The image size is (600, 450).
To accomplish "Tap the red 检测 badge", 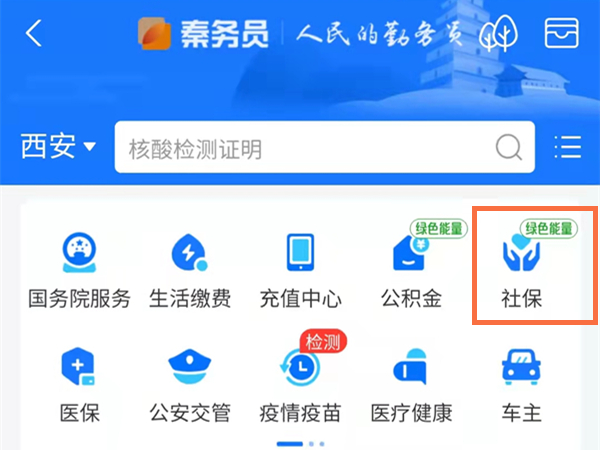I will (323, 342).
